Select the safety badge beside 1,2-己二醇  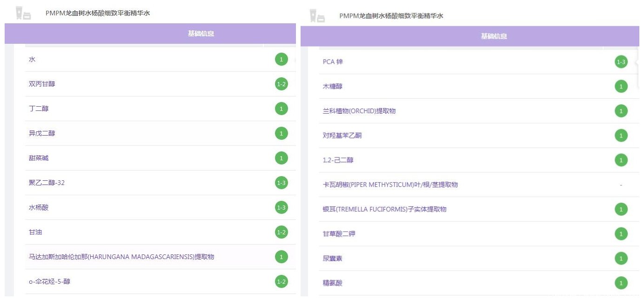[621, 161]
